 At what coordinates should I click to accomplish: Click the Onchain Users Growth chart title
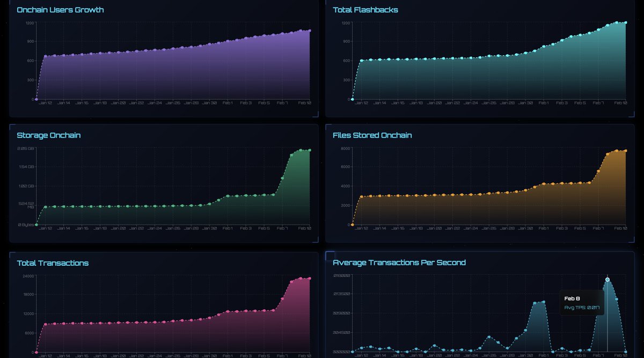tap(60, 10)
